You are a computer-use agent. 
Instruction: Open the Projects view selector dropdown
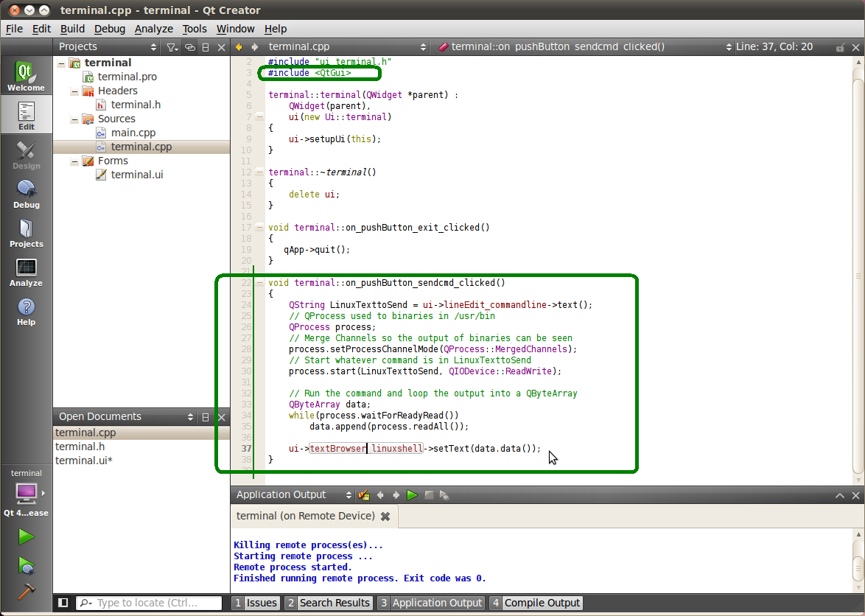click(153, 47)
